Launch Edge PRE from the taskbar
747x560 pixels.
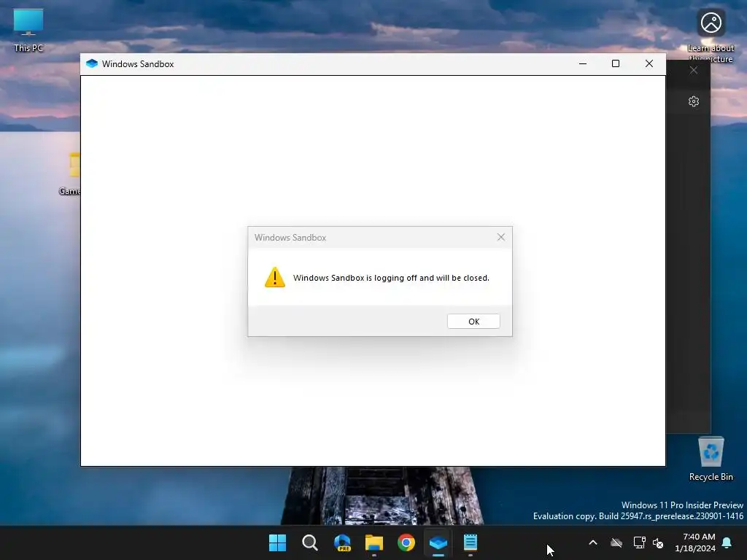pyautogui.click(x=342, y=542)
